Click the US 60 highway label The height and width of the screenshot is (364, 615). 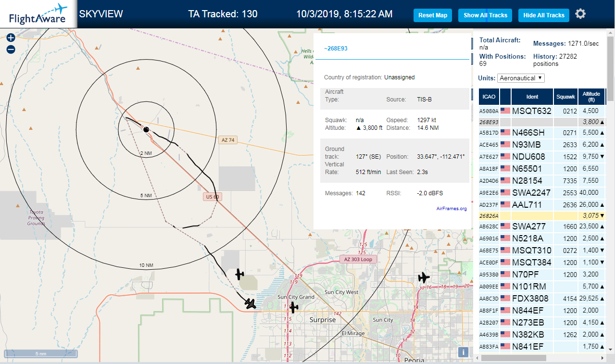pyautogui.click(x=212, y=197)
